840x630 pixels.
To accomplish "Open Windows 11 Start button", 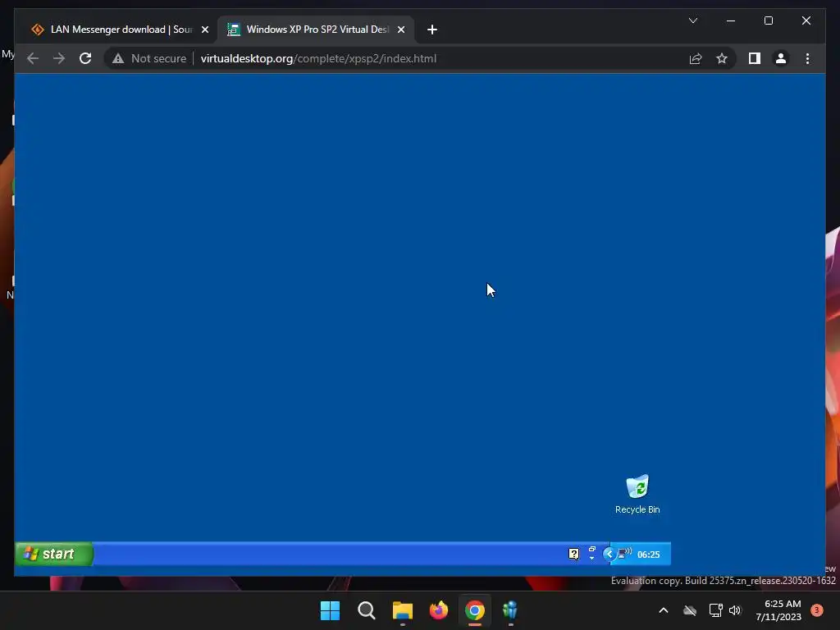I will (330, 610).
